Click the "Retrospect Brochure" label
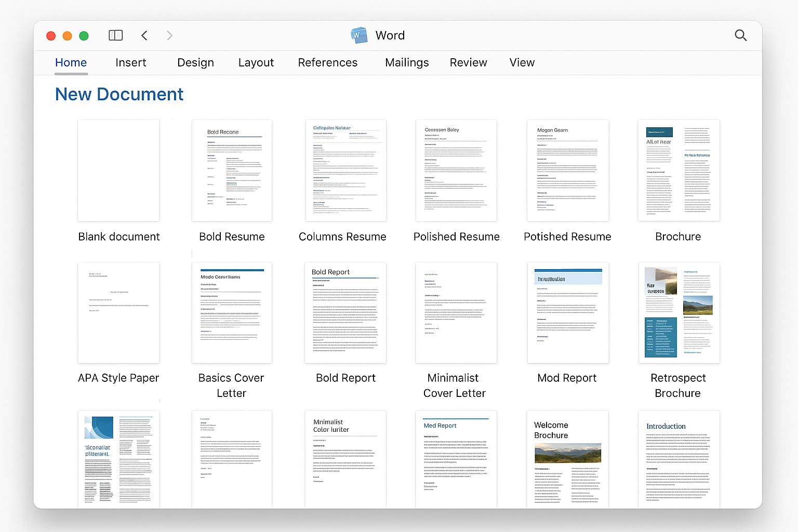This screenshot has height=532, width=798. [678, 385]
